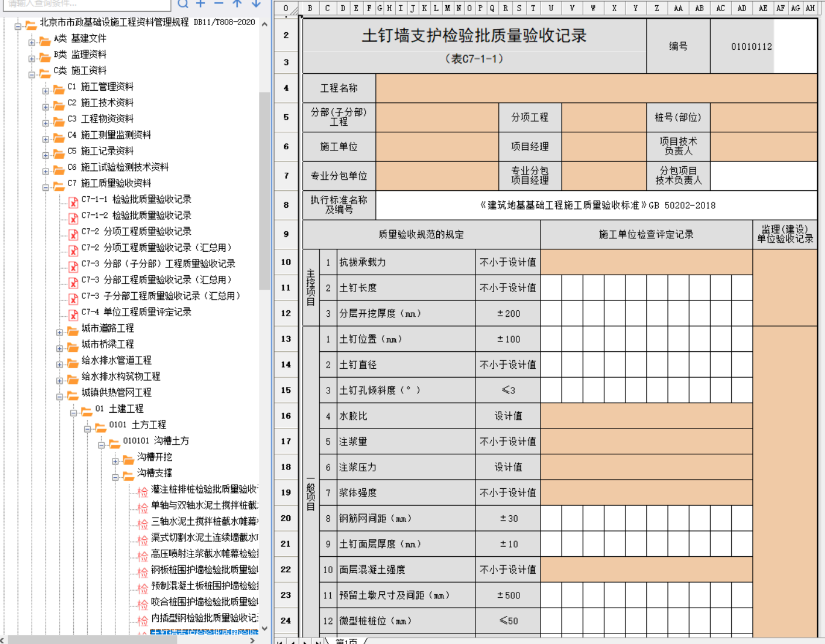Collapse the 北京市市政基础设施工程资料管理规程 root node
825x644 pixels.
click(18, 26)
